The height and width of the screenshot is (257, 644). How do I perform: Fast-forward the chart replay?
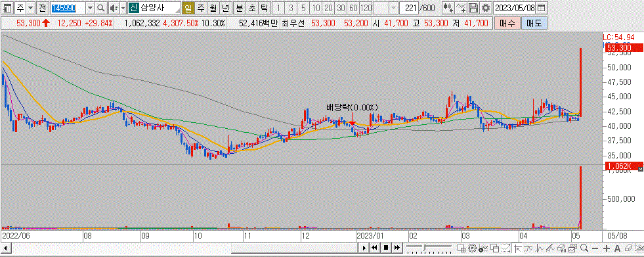(x=397, y=248)
